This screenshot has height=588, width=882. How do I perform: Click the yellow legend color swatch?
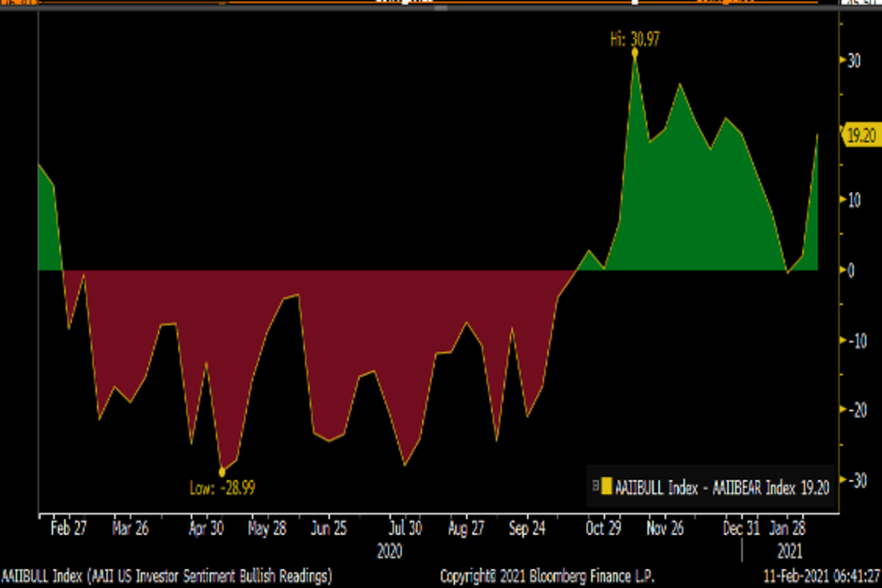[x=606, y=487]
